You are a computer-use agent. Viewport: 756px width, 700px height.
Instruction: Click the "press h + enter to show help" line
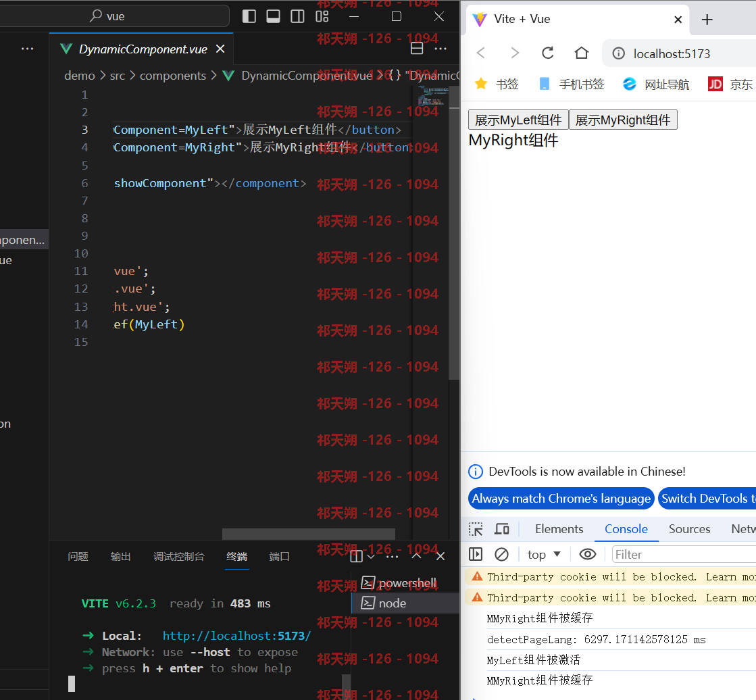(x=197, y=669)
